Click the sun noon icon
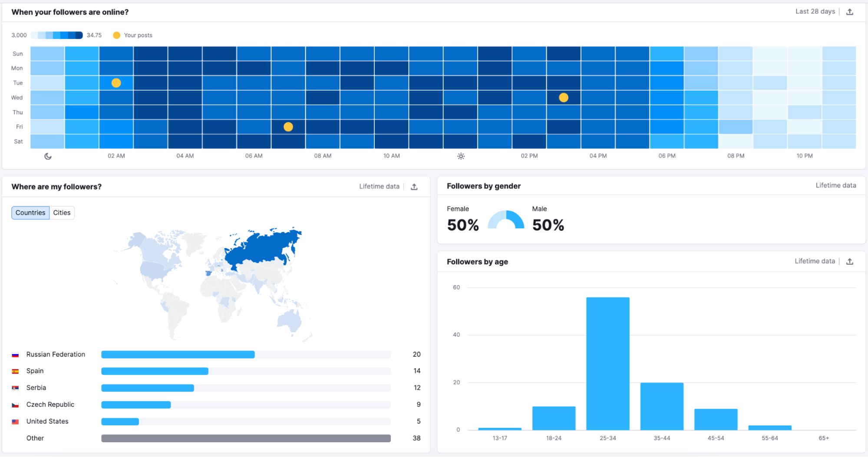Screen dimensions: 868x457 click(461, 156)
